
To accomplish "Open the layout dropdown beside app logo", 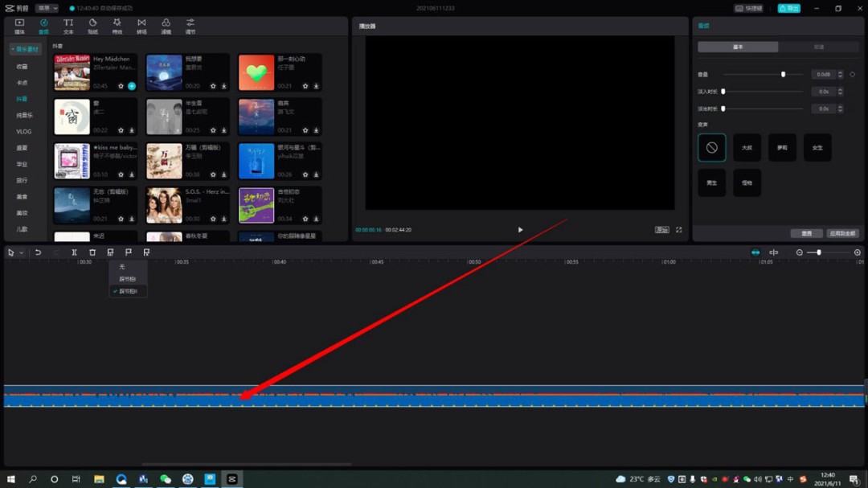I will (x=47, y=8).
